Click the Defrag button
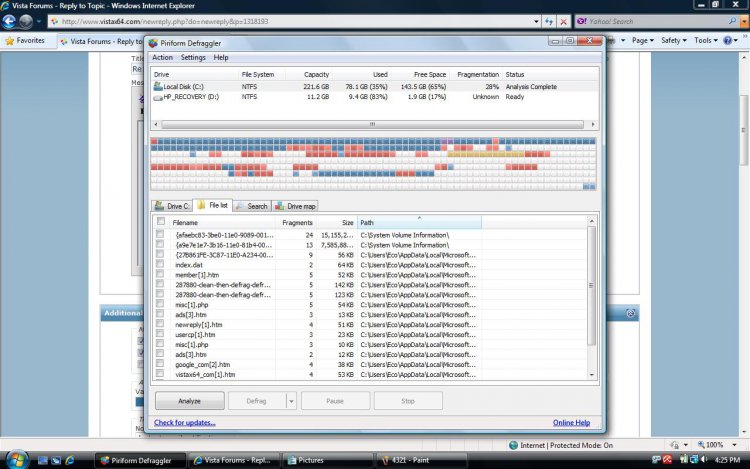This screenshot has width=750, height=469. (x=257, y=401)
